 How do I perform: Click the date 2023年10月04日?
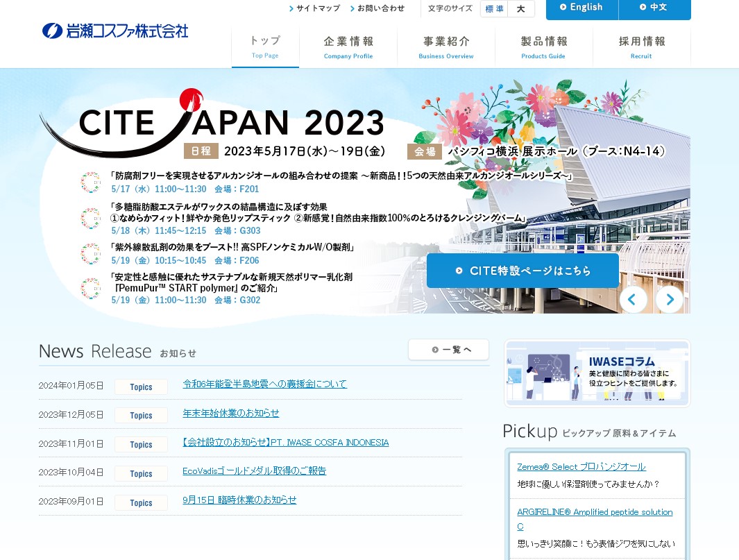tap(71, 473)
